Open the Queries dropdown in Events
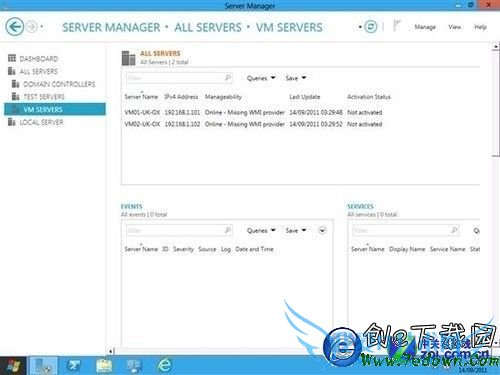Screen dimensions: 500x375 click(261, 230)
